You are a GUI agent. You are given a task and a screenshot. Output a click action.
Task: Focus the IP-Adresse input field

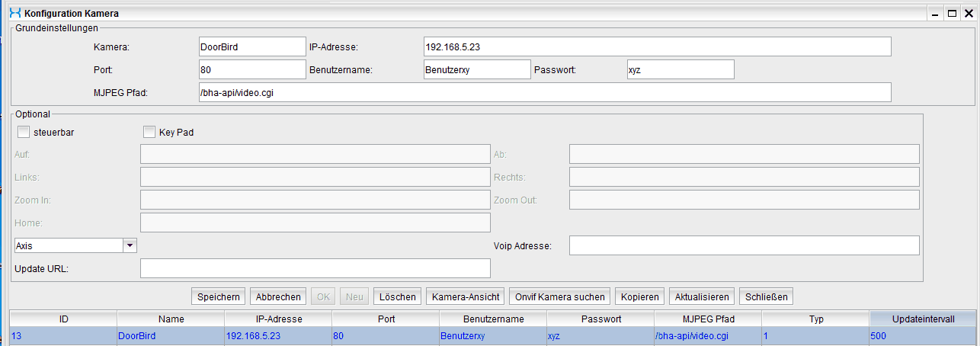[x=657, y=47]
